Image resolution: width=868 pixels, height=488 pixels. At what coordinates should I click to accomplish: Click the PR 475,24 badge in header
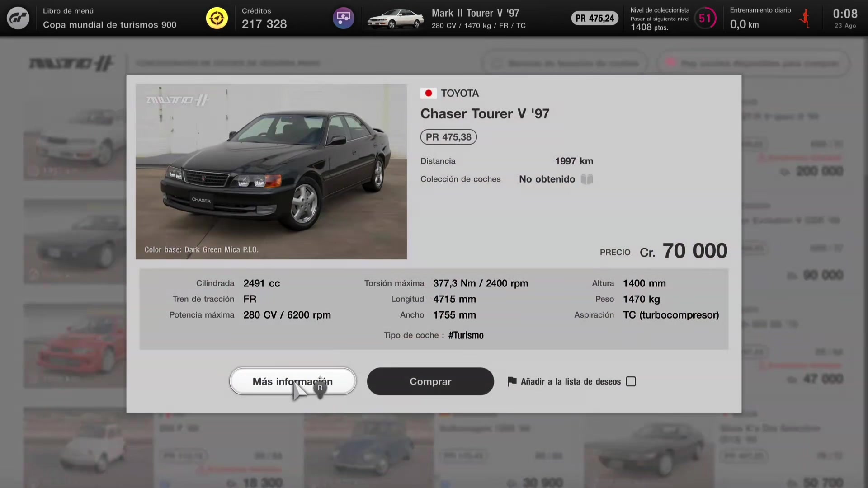click(594, 18)
